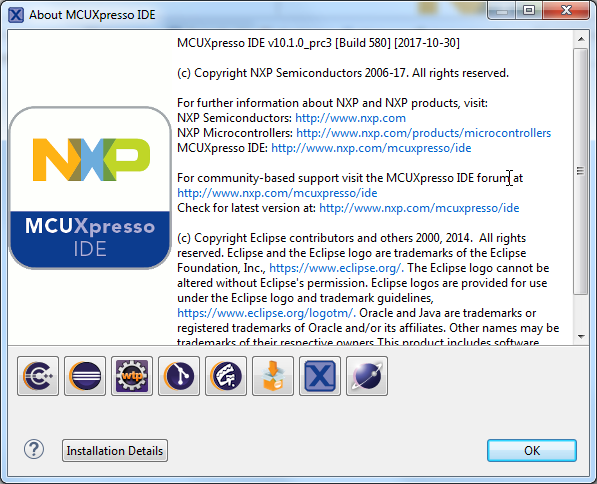Select the planet orbit feature icon

(367, 376)
